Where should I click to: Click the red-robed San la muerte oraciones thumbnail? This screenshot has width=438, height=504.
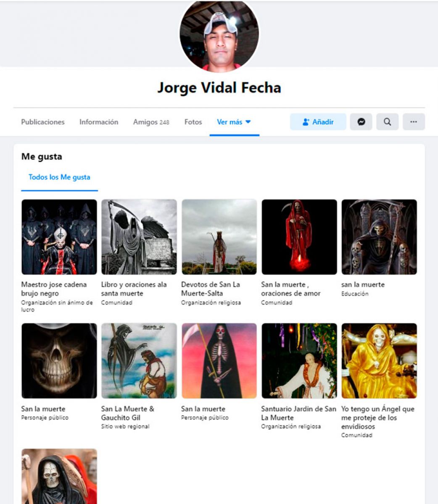click(x=299, y=237)
